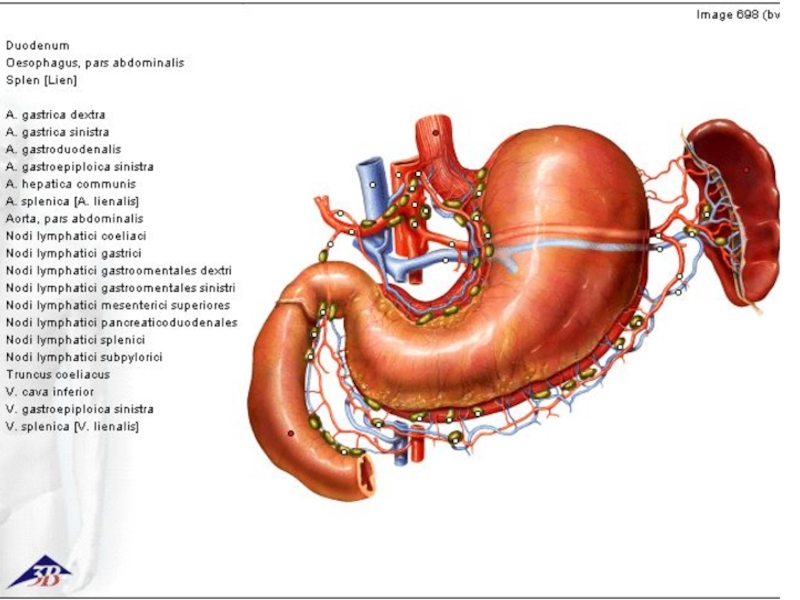The image size is (800, 600).
Task: Select the Oesophagus, pars abdominalis label
Action: tap(95, 62)
